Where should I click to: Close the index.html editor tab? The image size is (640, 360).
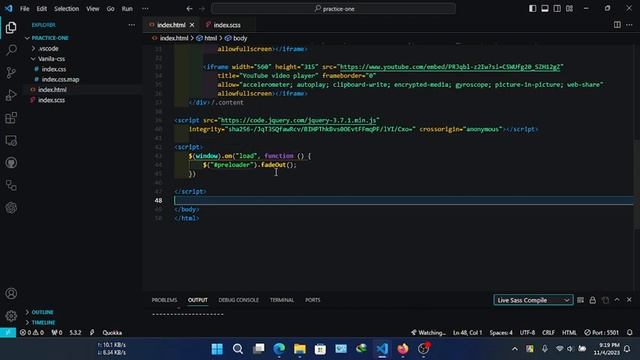click(192, 25)
